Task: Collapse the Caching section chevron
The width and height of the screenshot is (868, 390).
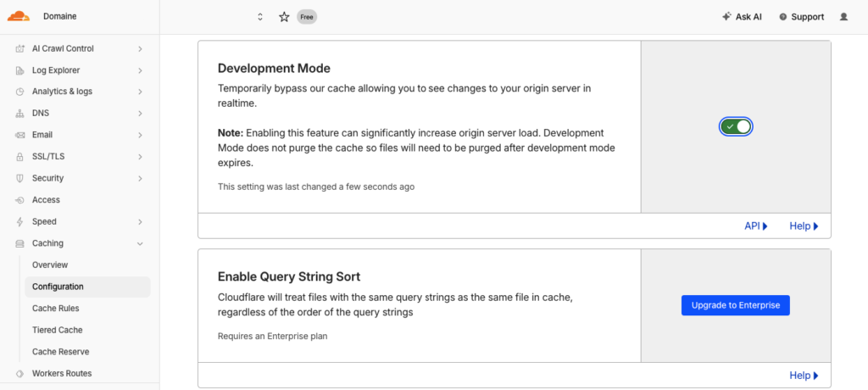Action: [x=140, y=243]
